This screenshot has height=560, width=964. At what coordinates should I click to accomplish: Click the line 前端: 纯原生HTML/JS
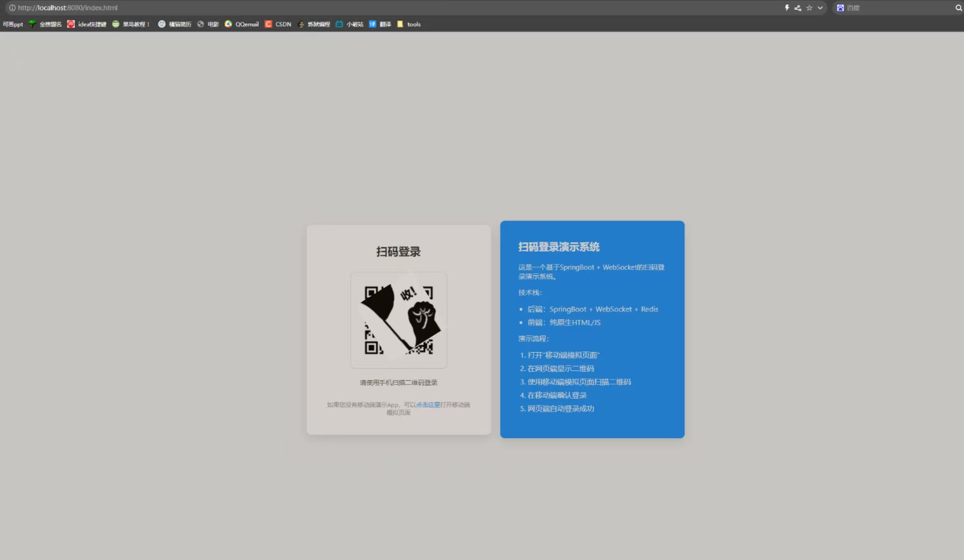[564, 323]
